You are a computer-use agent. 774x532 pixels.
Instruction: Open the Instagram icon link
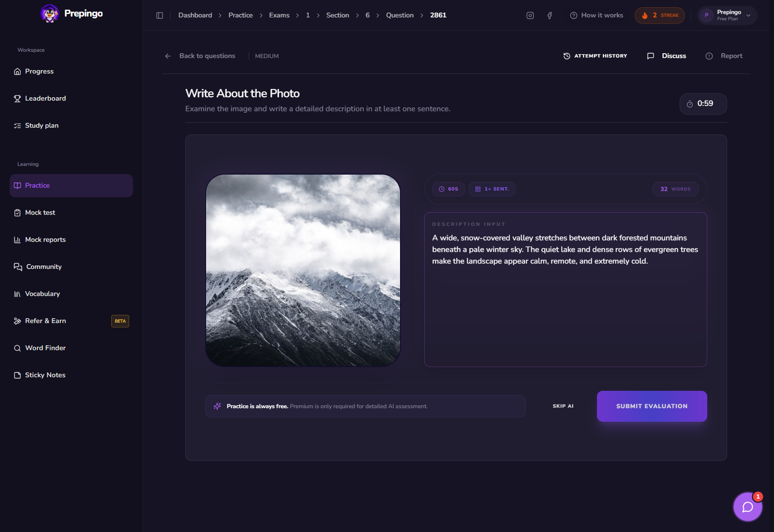(530, 15)
